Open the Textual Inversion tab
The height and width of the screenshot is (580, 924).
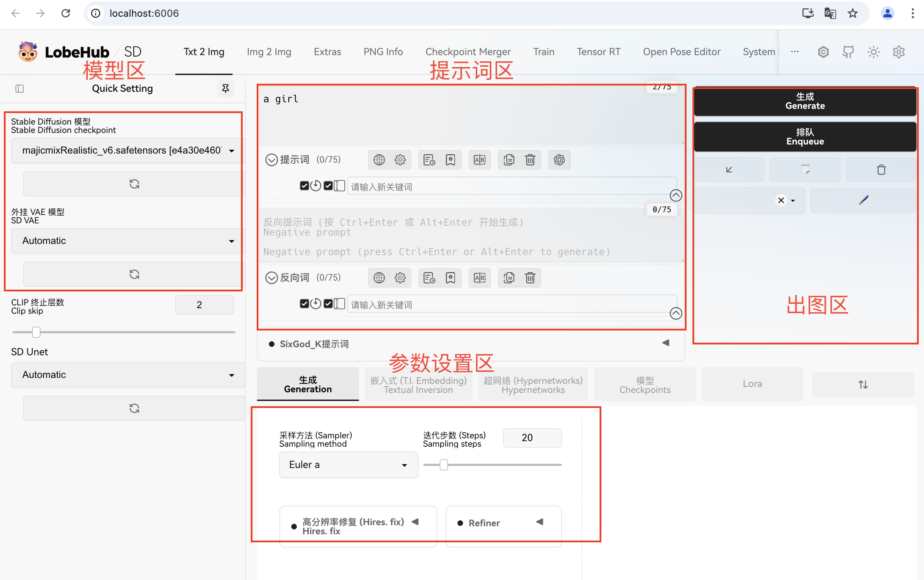418,385
